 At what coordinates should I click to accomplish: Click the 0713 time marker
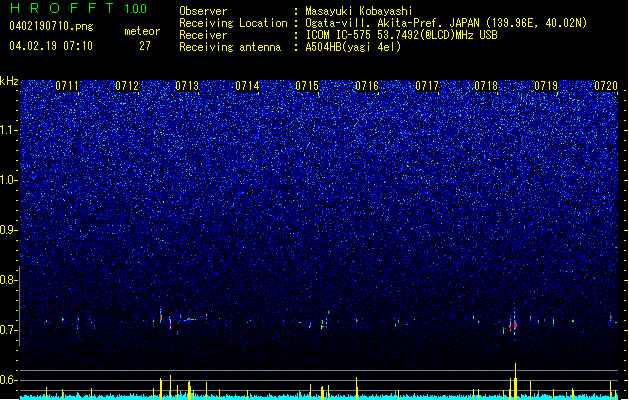click(x=187, y=86)
